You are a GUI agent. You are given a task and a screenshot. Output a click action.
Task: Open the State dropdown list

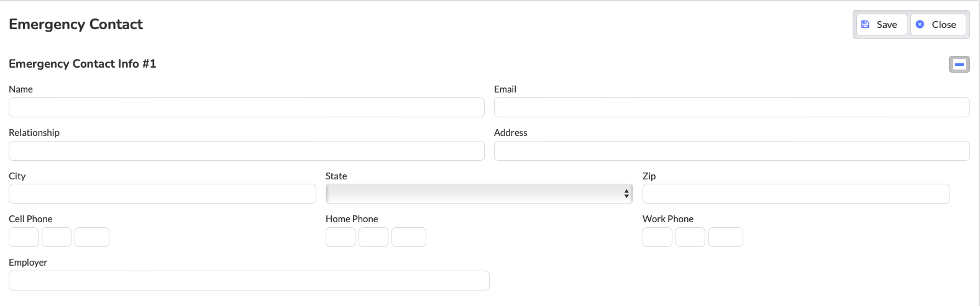tap(479, 194)
